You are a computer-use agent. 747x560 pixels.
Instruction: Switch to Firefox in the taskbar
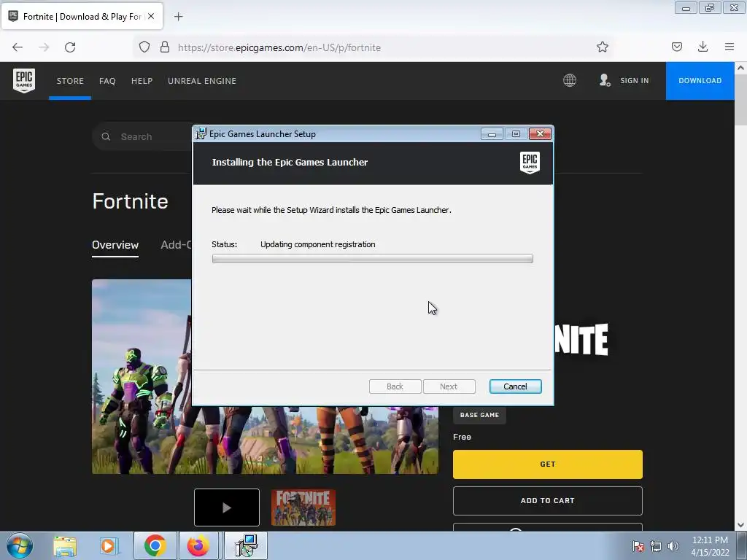coord(198,545)
